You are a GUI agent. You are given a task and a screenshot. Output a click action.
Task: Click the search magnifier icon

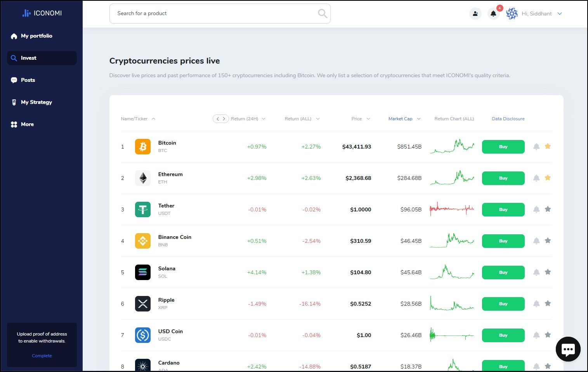pos(322,14)
